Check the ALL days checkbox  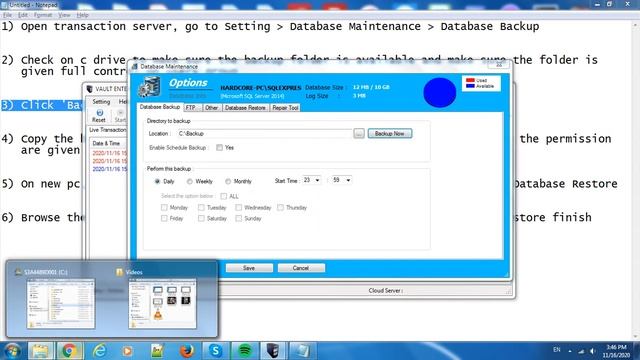pos(224,196)
